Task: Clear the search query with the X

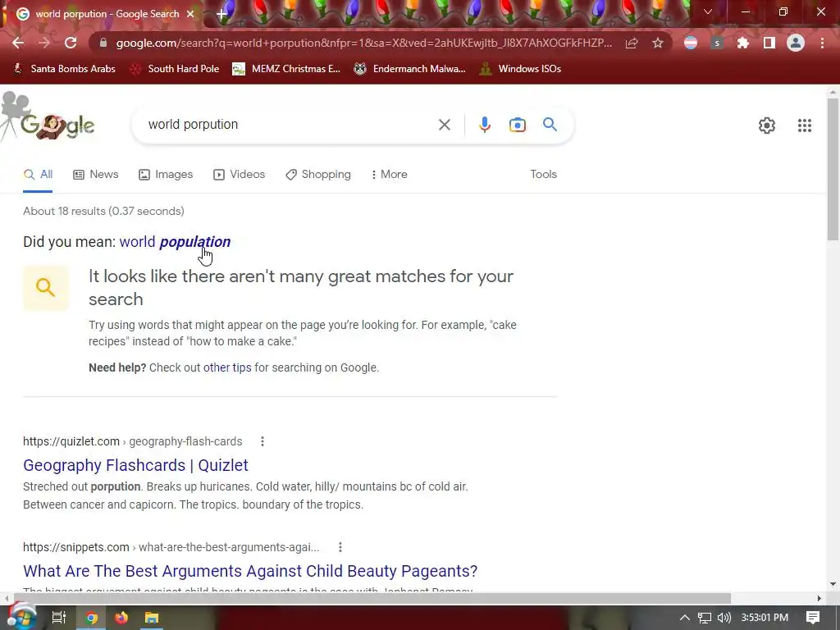Action: [x=444, y=125]
